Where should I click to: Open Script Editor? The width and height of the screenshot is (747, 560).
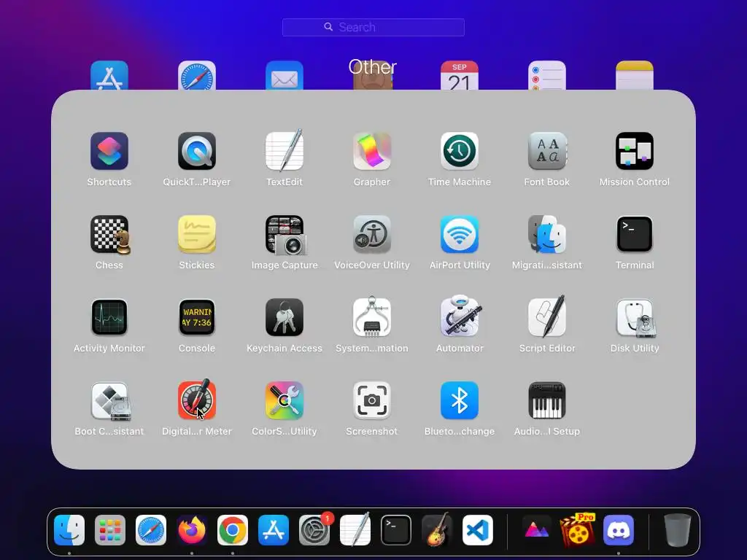coord(547,316)
